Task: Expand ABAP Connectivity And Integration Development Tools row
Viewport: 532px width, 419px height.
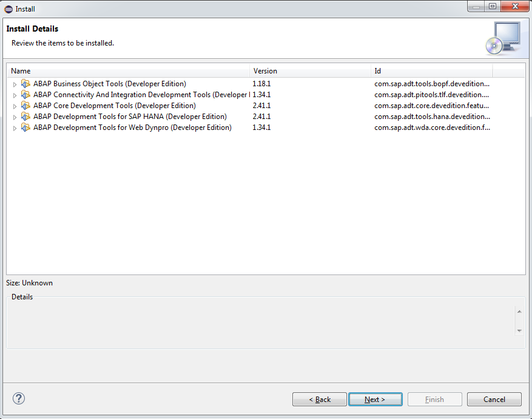Action: pos(15,95)
